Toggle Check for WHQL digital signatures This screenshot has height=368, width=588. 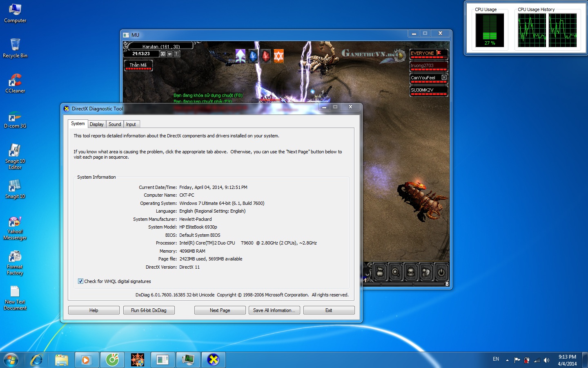[x=80, y=281]
